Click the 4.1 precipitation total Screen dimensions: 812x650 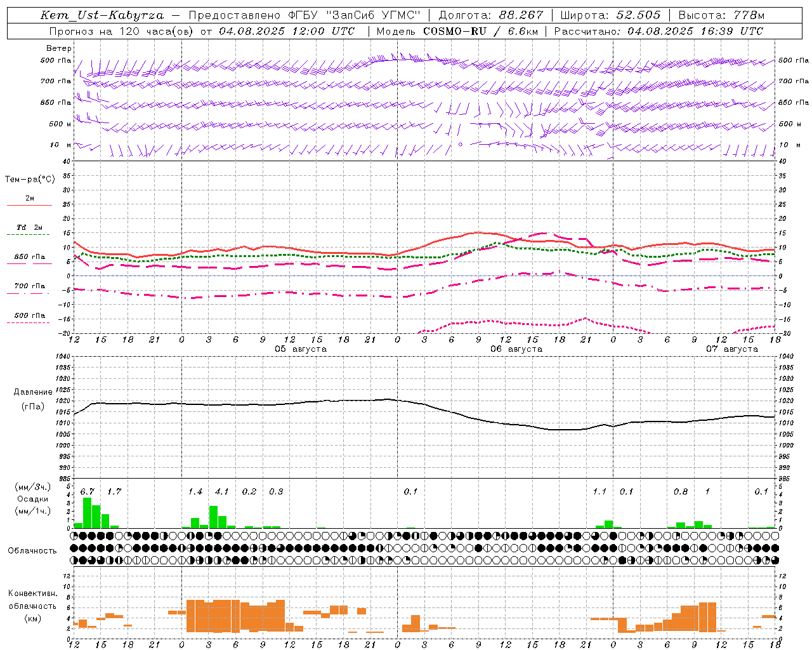coord(222,492)
